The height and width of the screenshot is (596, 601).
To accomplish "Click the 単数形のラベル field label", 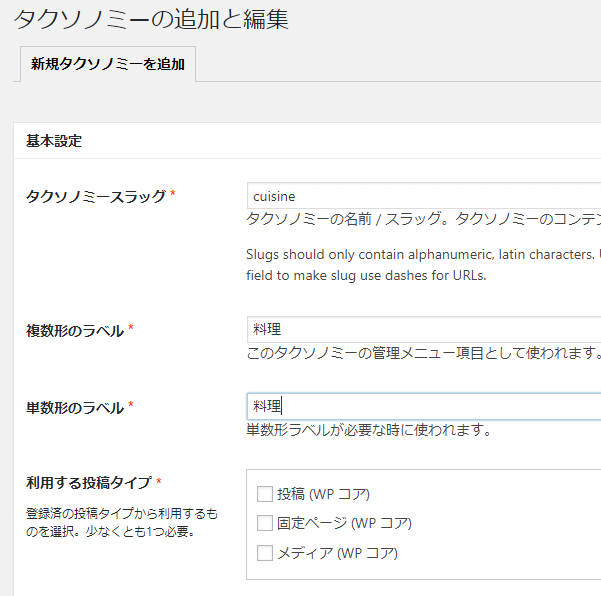I will (x=75, y=408).
